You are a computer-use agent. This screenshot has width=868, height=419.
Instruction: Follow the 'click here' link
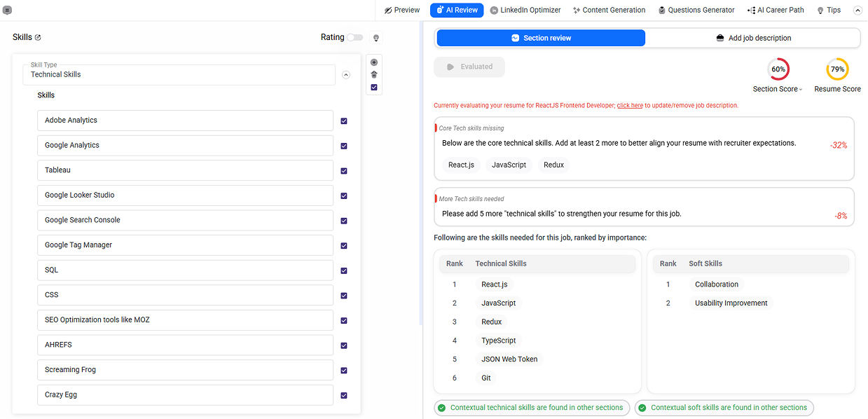630,105
